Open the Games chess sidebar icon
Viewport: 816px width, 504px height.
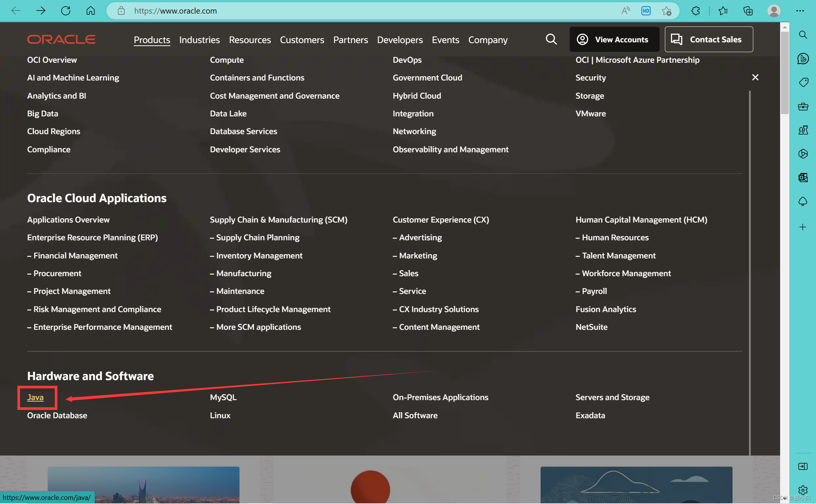pos(803,130)
